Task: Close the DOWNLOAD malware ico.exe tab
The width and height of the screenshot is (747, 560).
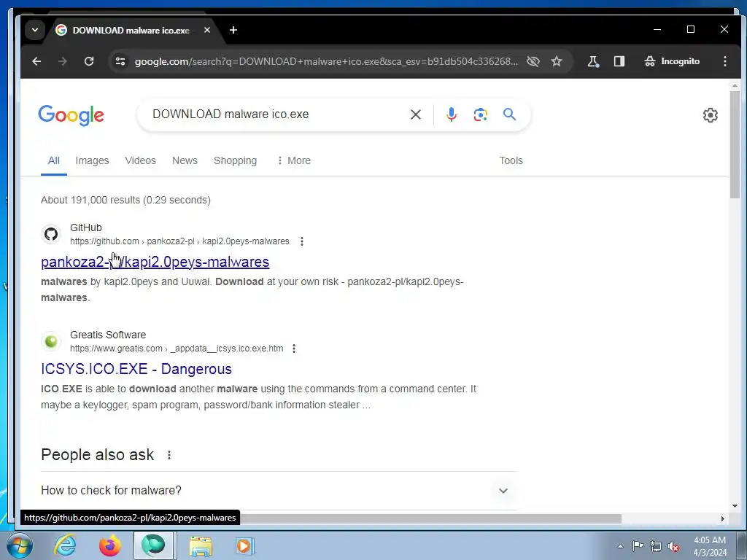Action: (206, 30)
